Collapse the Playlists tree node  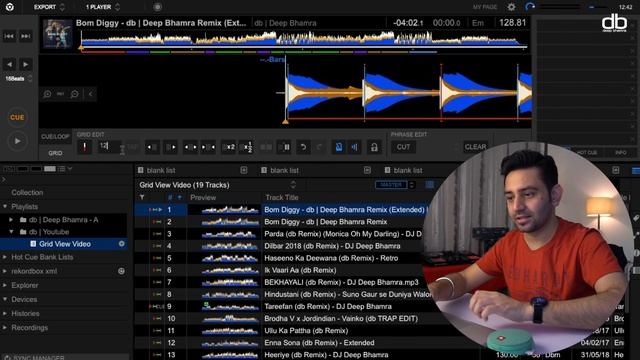pyautogui.click(x=5, y=207)
